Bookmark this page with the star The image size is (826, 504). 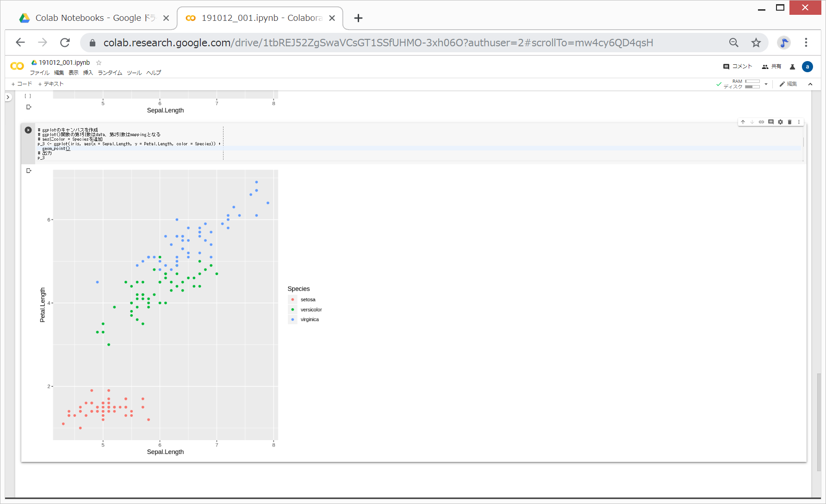[x=756, y=43]
